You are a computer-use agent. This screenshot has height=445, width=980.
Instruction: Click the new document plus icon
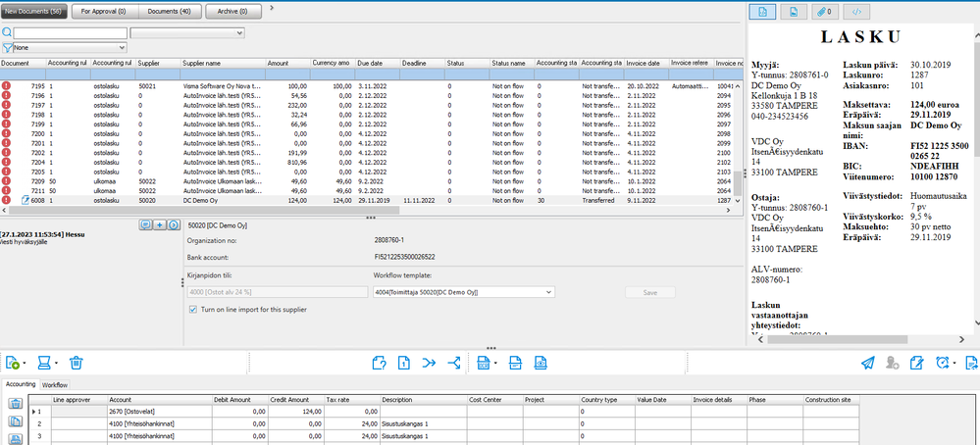12,363
